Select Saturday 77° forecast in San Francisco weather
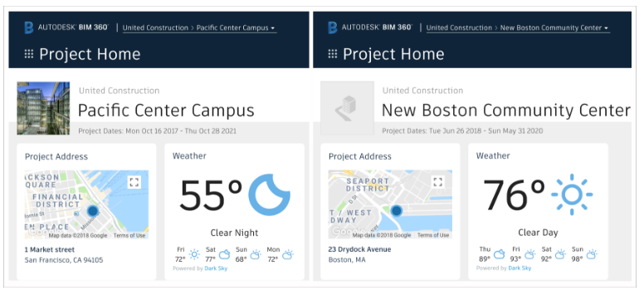 tap(217, 254)
